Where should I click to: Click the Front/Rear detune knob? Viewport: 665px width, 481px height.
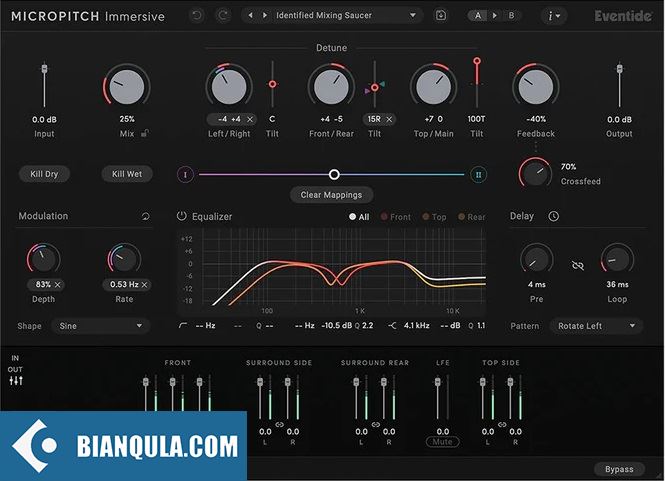(x=331, y=87)
